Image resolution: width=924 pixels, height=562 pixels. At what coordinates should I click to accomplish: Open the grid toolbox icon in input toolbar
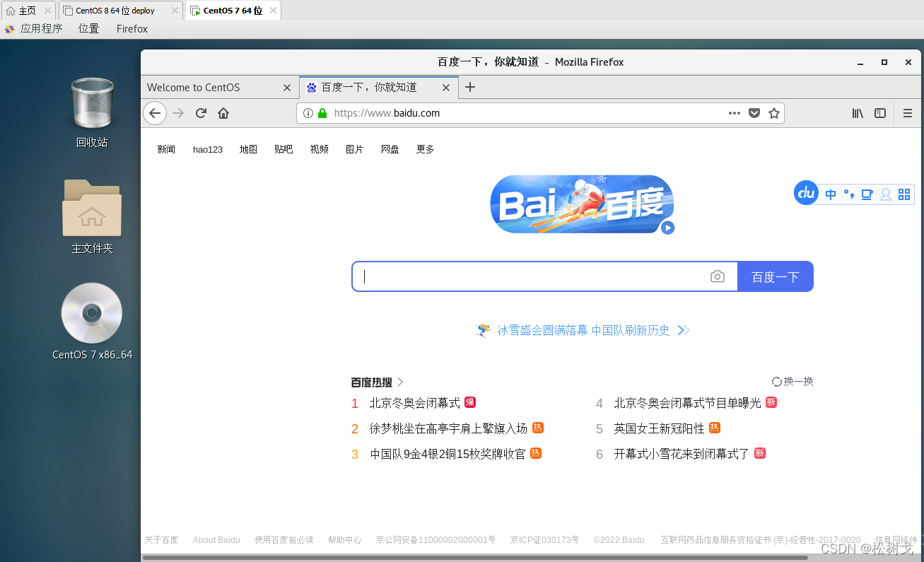click(904, 194)
